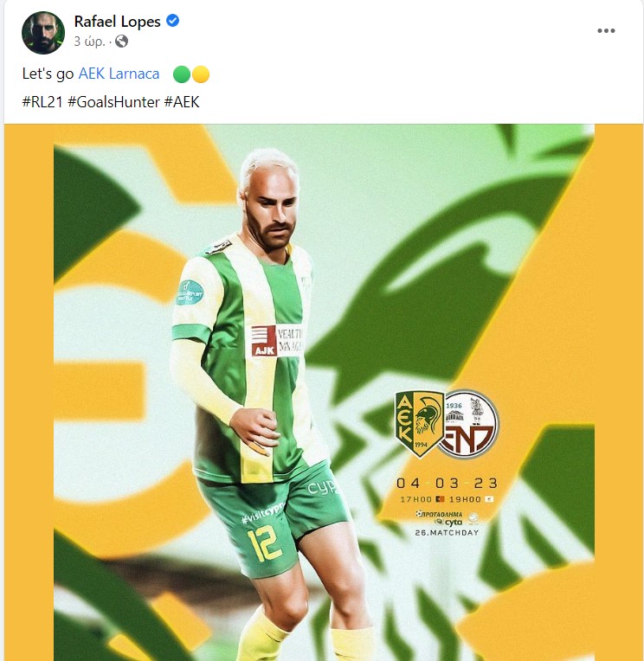Click the green circle emoji
The image size is (644, 661).
click(x=182, y=74)
